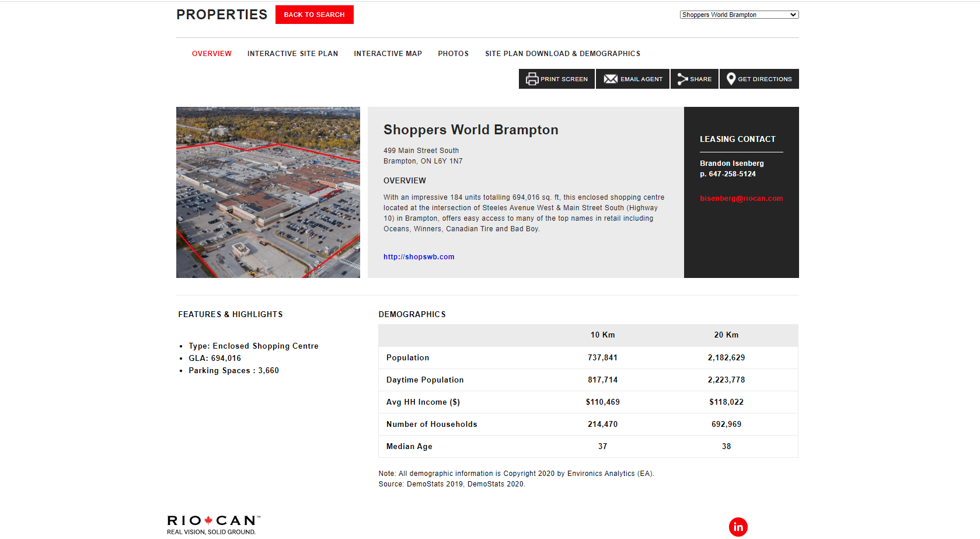Click the Back to Search button
980x539 pixels.
[x=314, y=15]
